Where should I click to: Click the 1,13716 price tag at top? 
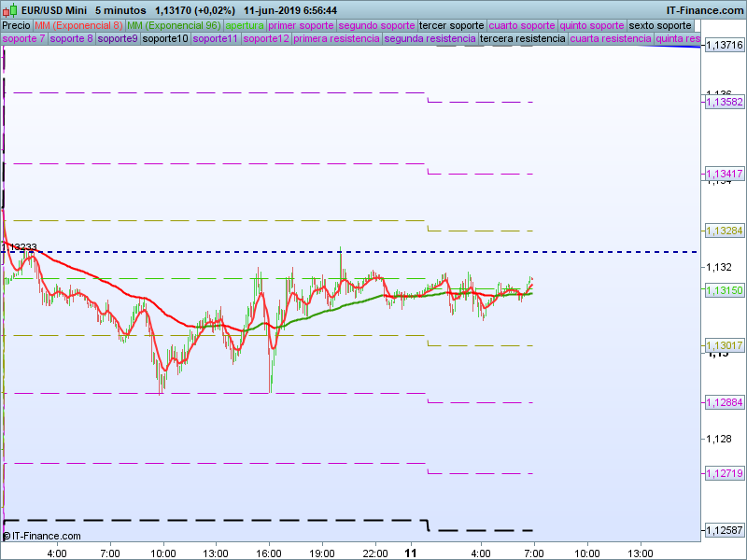click(724, 45)
